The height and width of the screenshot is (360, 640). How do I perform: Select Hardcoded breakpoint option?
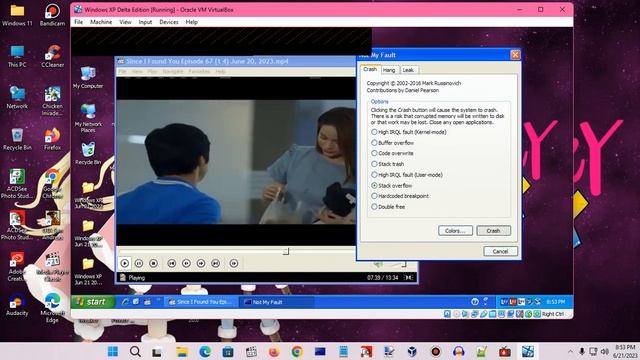400,196
